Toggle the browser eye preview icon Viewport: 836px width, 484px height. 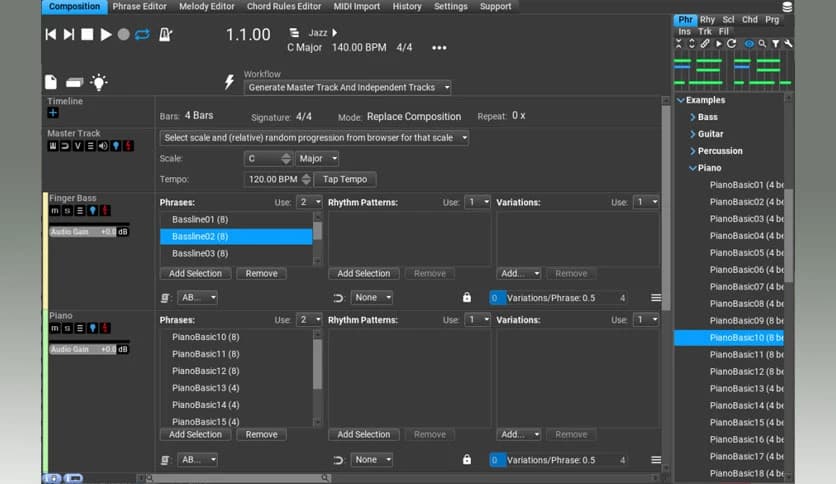(x=749, y=44)
